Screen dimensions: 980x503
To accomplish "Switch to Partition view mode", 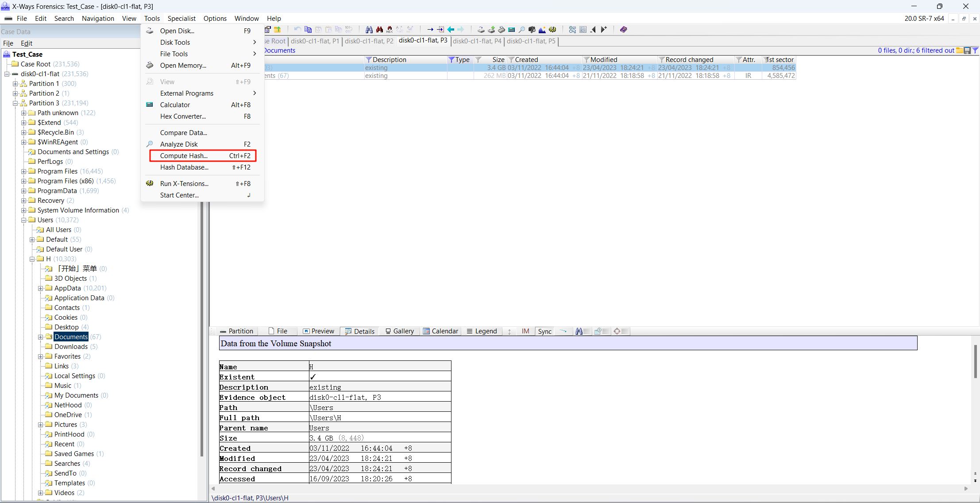I will pos(237,331).
